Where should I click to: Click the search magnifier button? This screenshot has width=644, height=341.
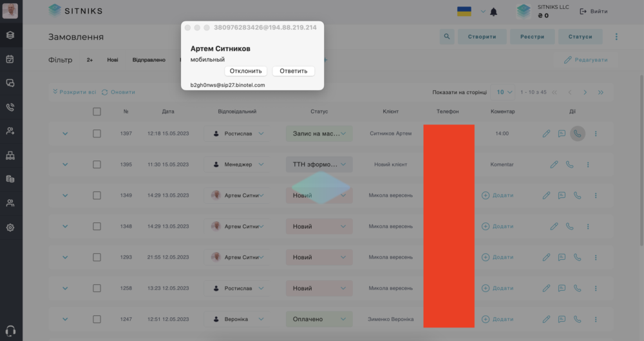tap(447, 37)
